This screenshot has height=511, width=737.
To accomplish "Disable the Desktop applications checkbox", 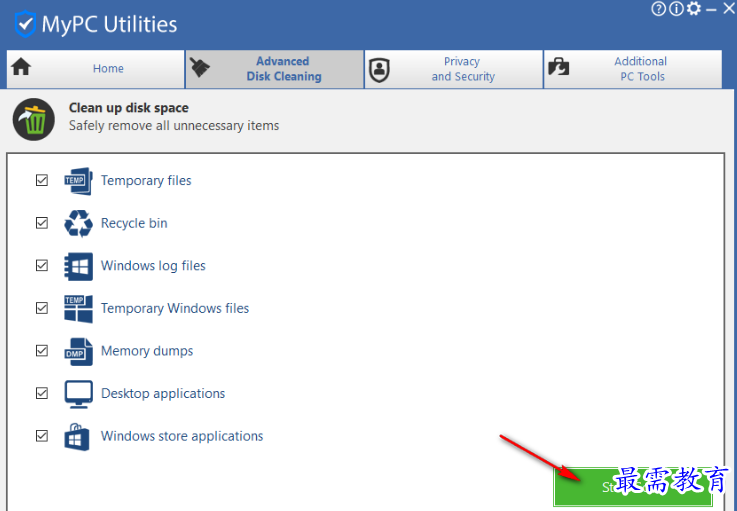I will 42,393.
